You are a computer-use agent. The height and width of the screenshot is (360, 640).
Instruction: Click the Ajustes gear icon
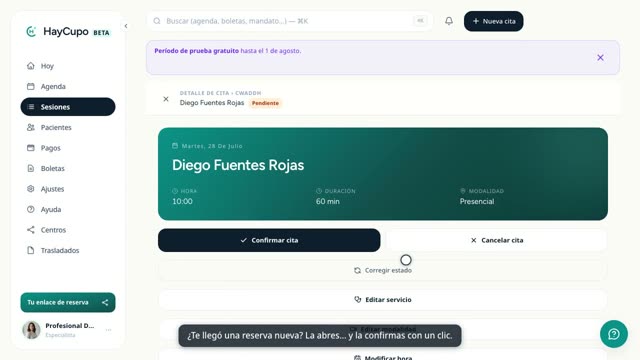tap(31, 189)
